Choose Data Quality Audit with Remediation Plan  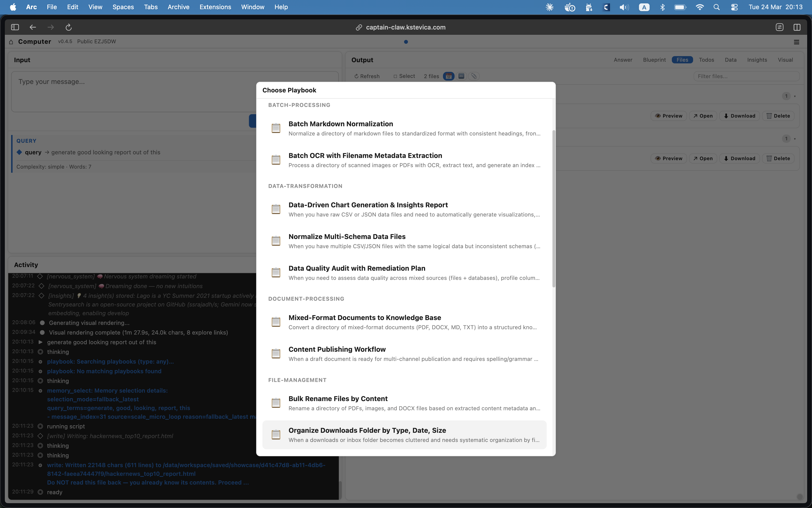coord(404,272)
